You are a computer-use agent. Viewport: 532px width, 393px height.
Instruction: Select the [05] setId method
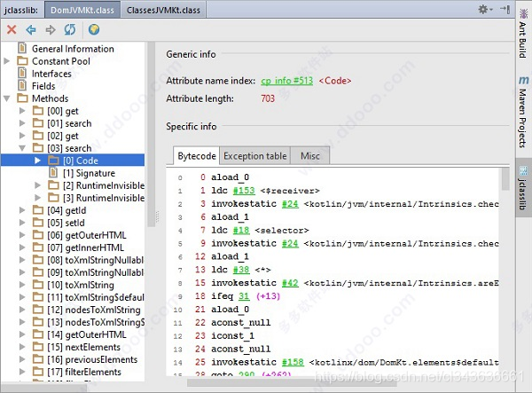pos(66,223)
